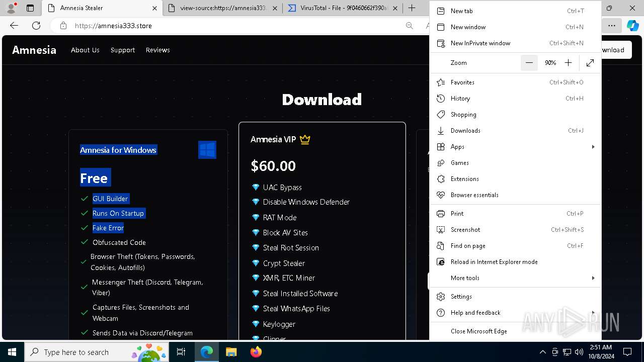644x362 pixels.
Task: Increase zoom with plus button
Action: point(568,63)
